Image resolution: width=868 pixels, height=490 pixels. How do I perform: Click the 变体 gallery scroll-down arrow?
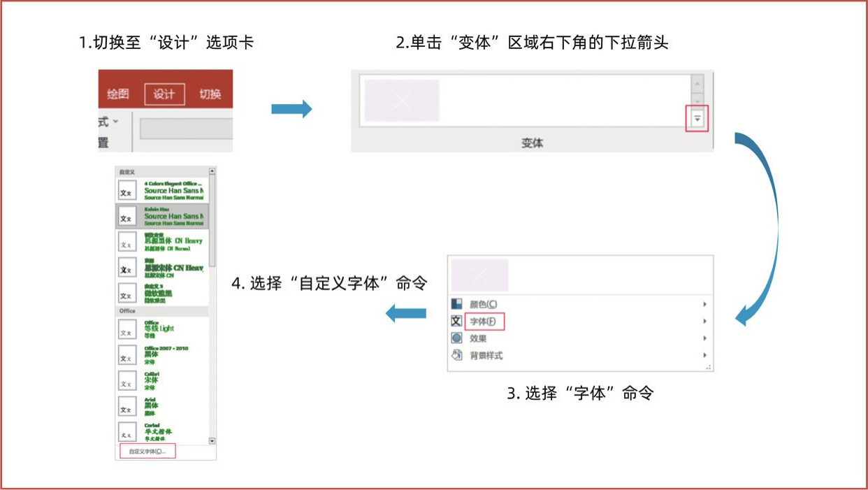coord(697,101)
